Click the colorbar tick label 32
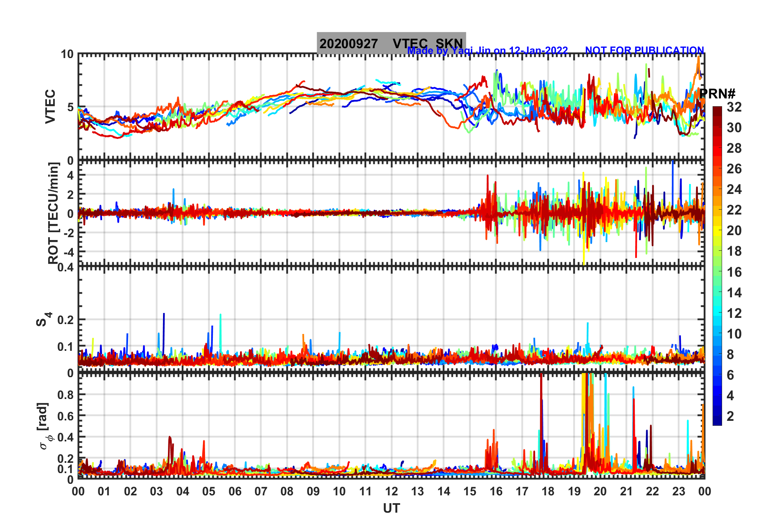This screenshot has width=783, height=532. (x=734, y=107)
